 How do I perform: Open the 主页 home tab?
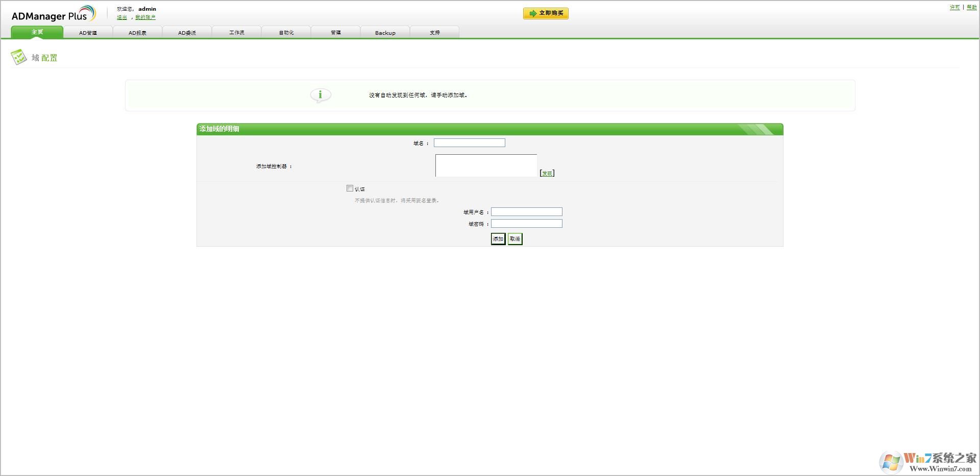(x=37, y=32)
